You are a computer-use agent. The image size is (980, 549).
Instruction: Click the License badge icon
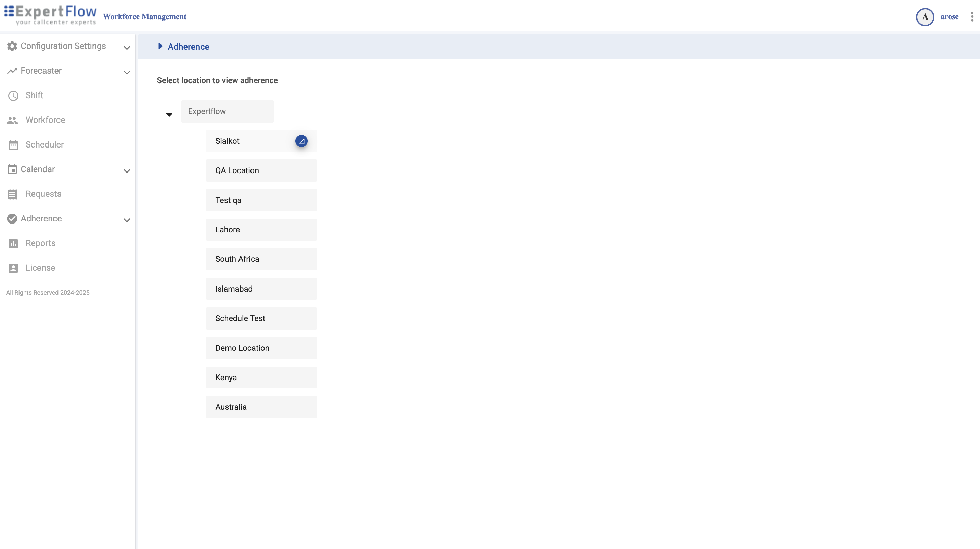(13, 268)
